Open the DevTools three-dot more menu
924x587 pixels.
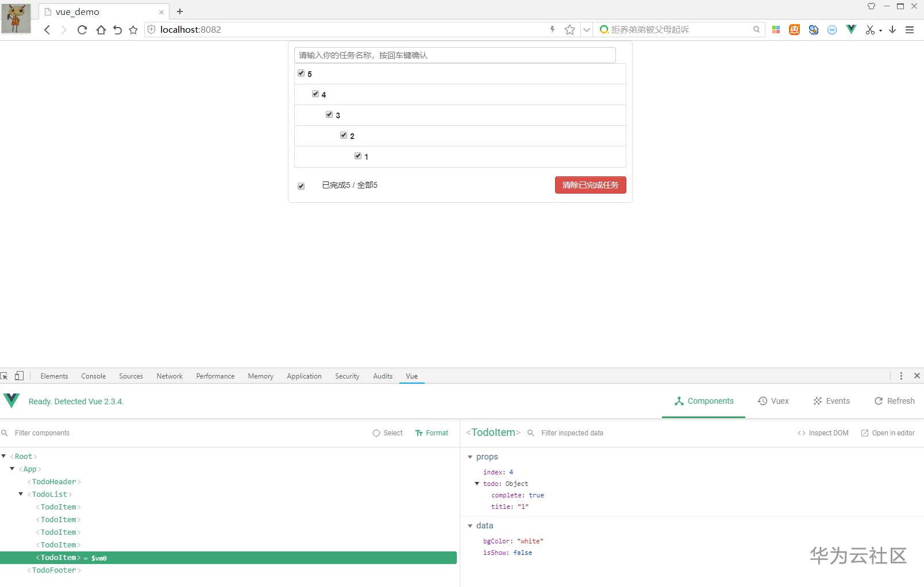(901, 376)
